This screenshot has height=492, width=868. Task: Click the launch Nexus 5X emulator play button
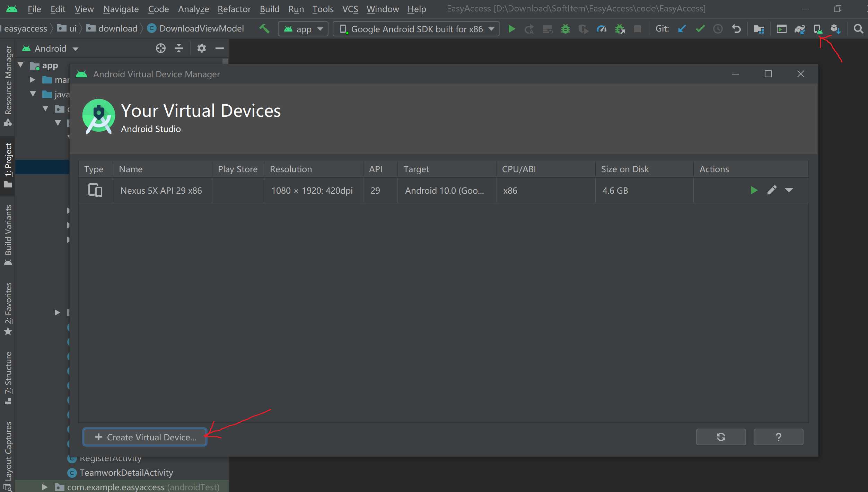pyautogui.click(x=754, y=190)
